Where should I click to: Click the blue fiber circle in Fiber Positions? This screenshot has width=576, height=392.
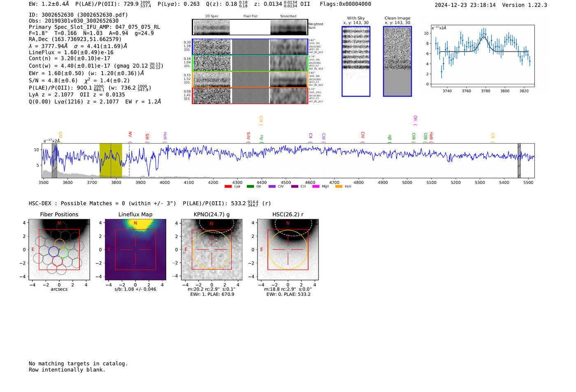54,251
